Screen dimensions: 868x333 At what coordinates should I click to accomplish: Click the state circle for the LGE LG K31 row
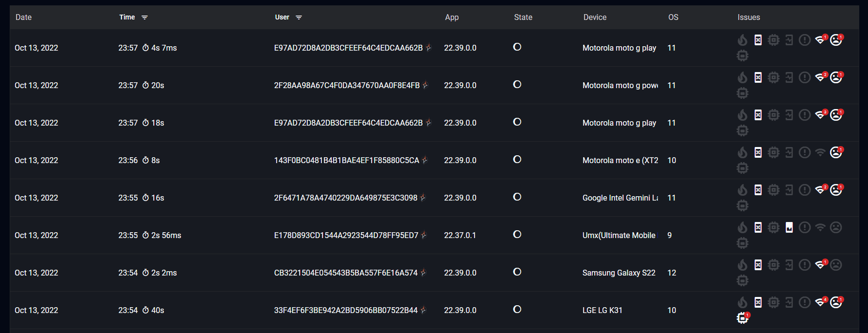(517, 309)
